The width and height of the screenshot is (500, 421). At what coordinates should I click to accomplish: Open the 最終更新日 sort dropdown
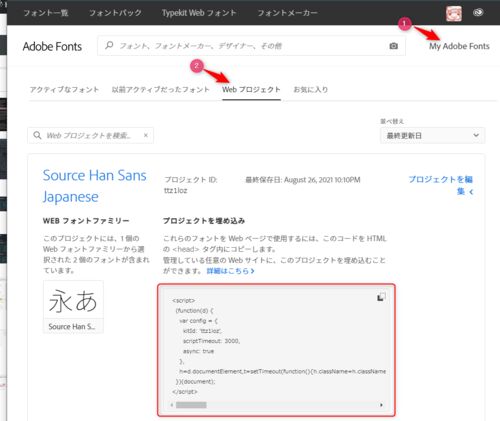point(432,135)
